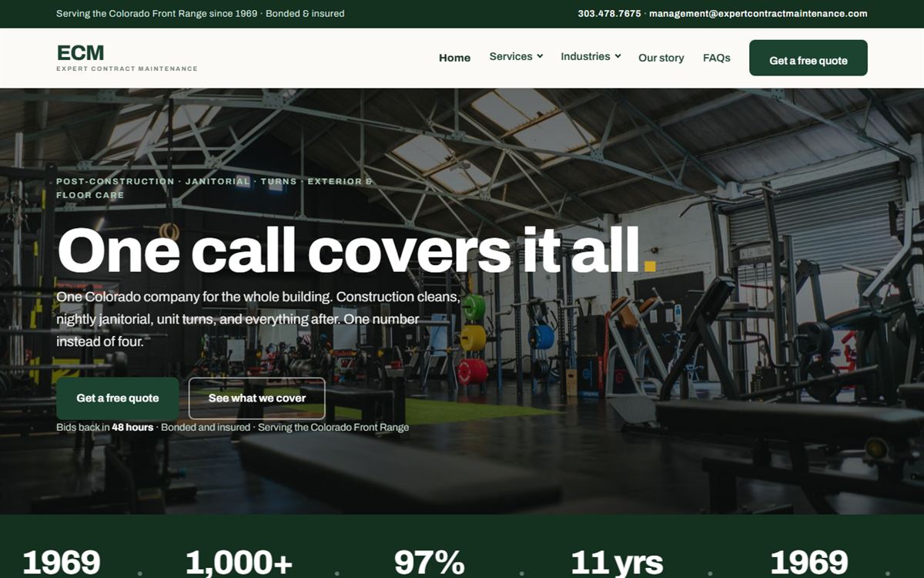This screenshot has height=578, width=924.
Task: Email management@expertcontractmaintenance.com
Action: pyautogui.click(x=758, y=13)
